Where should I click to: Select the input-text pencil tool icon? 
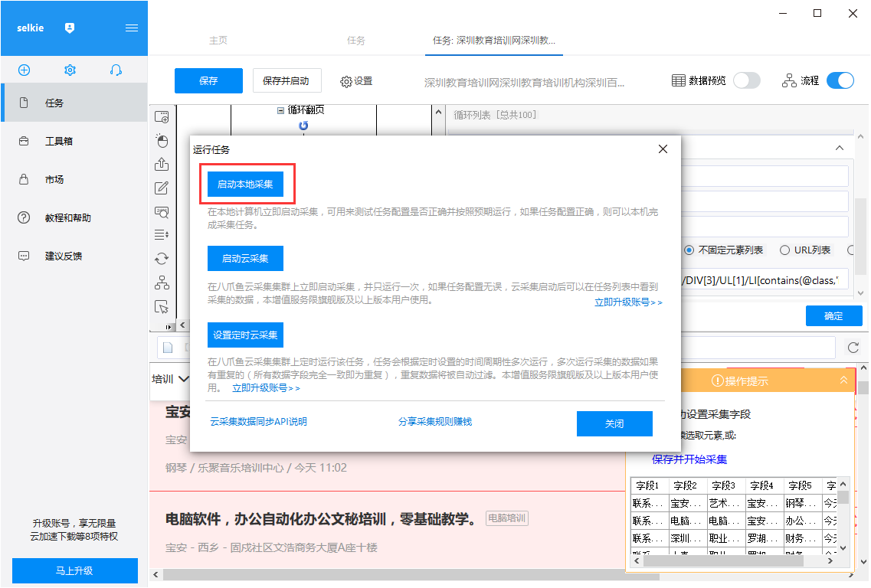162,188
